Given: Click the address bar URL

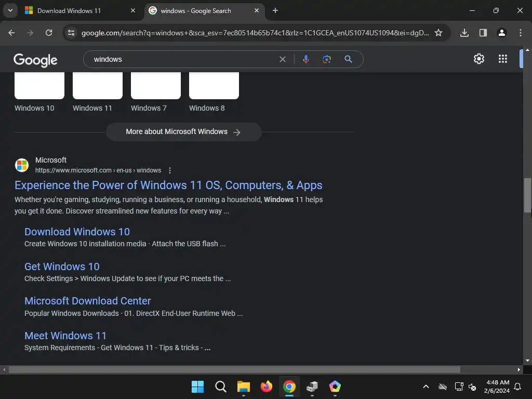Looking at the screenshot, I should click(255, 33).
